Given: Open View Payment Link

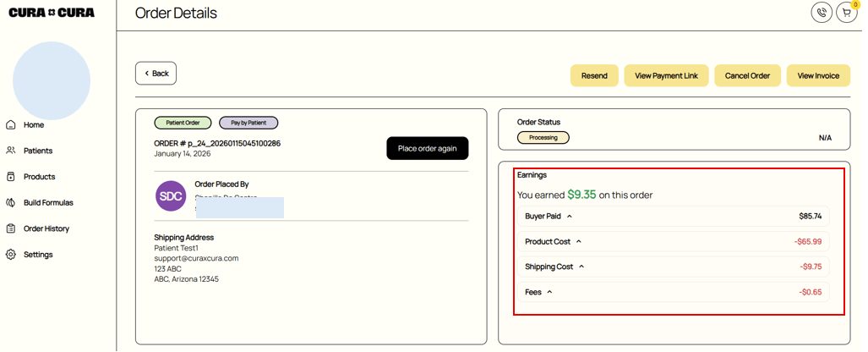Looking at the screenshot, I should click(666, 75).
